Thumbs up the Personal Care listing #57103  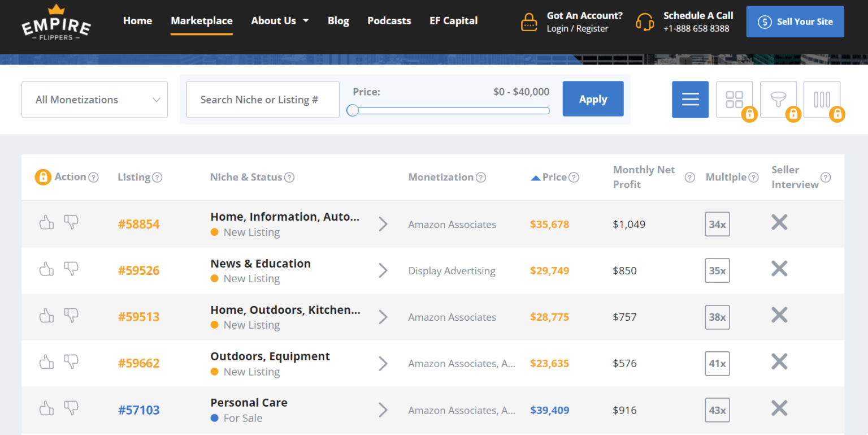tap(46, 408)
